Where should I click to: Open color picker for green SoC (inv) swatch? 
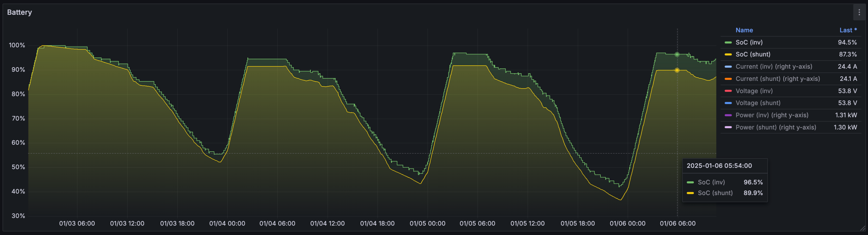728,42
